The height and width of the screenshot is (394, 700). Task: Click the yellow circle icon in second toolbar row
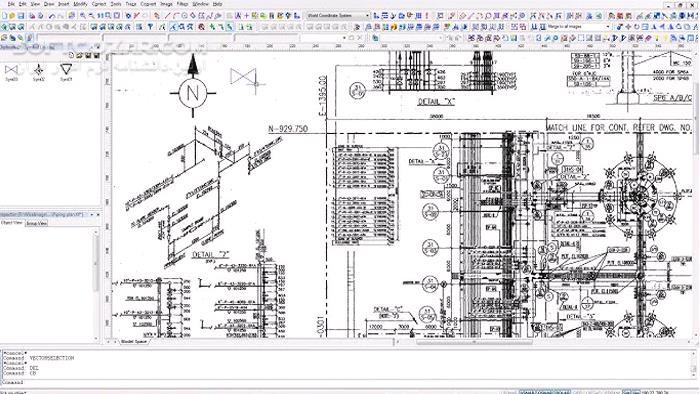394,27
